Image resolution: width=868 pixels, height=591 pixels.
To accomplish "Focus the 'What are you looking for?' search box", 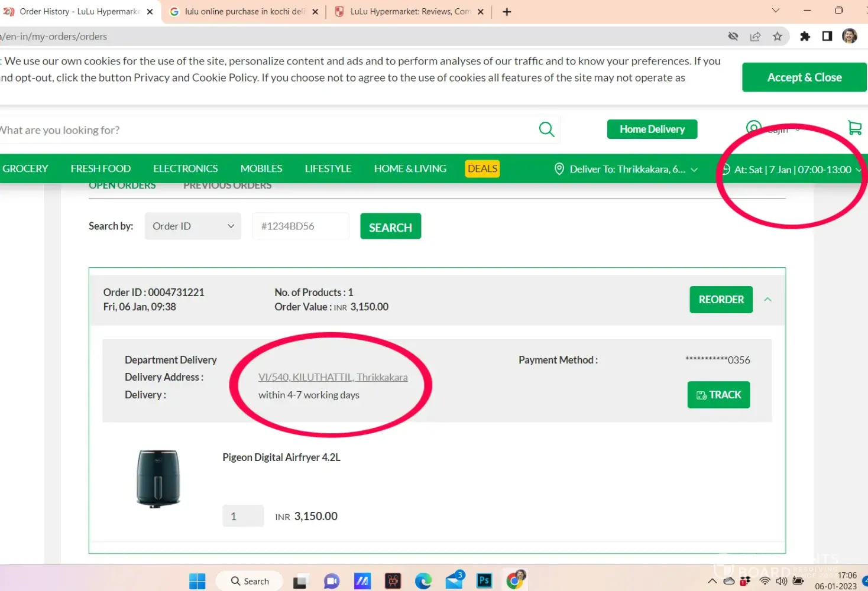I will pos(279,130).
